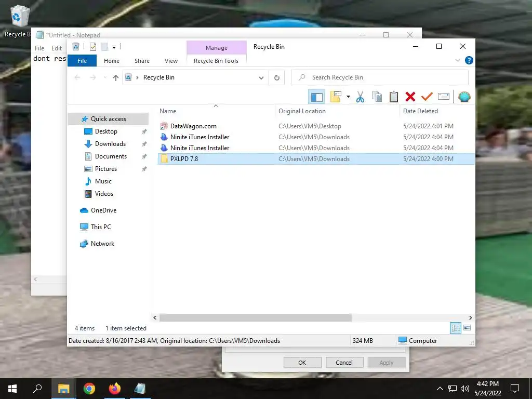The image size is (532, 399).
Task: Open the Home ribbon tab
Action: [112, 61]
